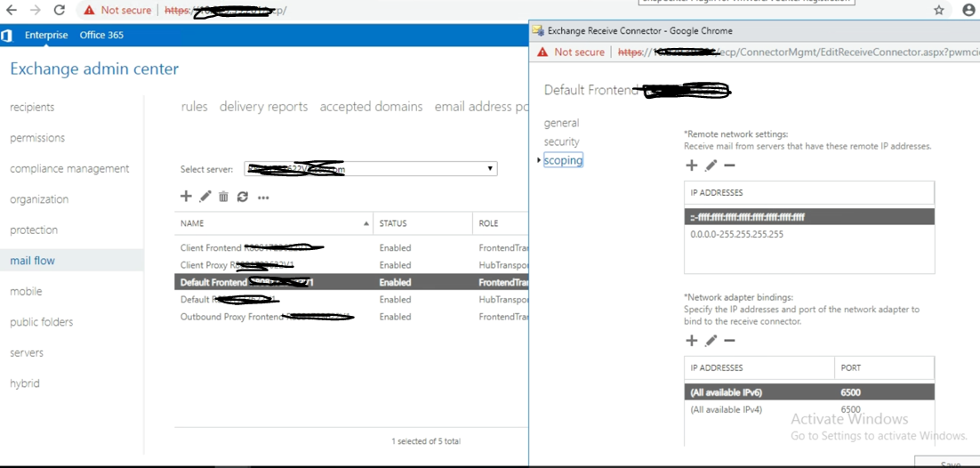Open the general section of connector settings
Image resolution: width=980 pixels, height=468 pixels.
tap(561, 123)
